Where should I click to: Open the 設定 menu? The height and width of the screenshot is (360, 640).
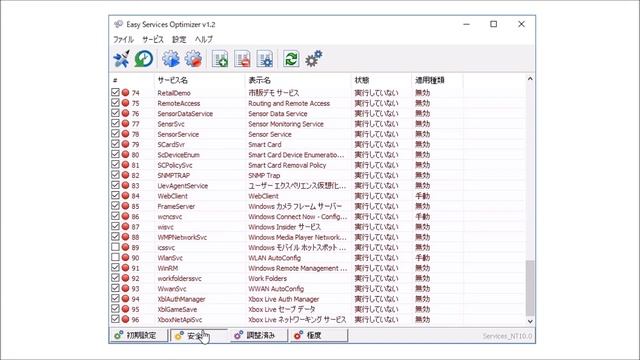pyautogui.click(x=179, y=40)
